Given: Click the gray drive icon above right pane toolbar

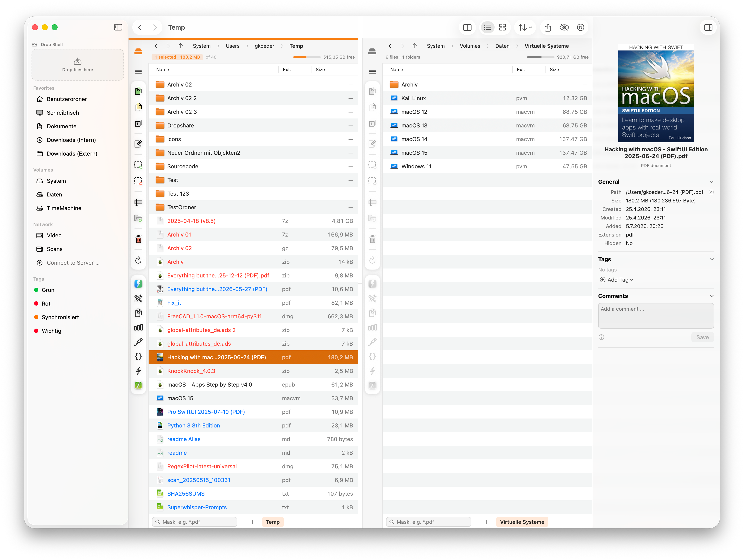Looking at the screenshot, I should pos(372,51).
